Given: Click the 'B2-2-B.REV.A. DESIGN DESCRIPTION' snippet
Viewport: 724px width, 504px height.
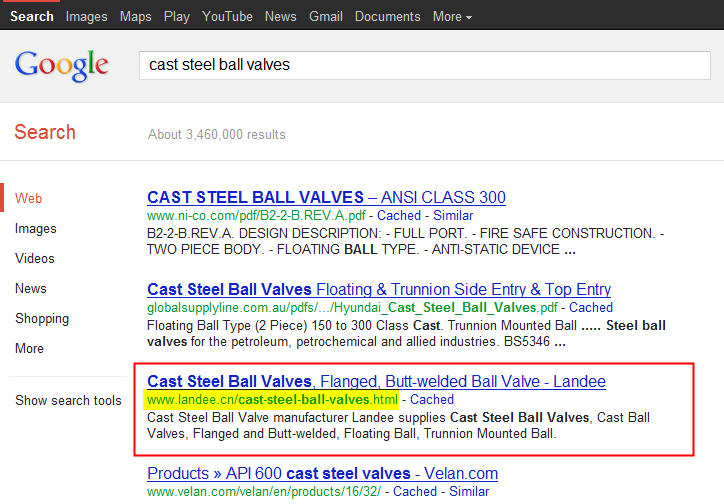Looking at the screenshot, I should tap(405, 241).
